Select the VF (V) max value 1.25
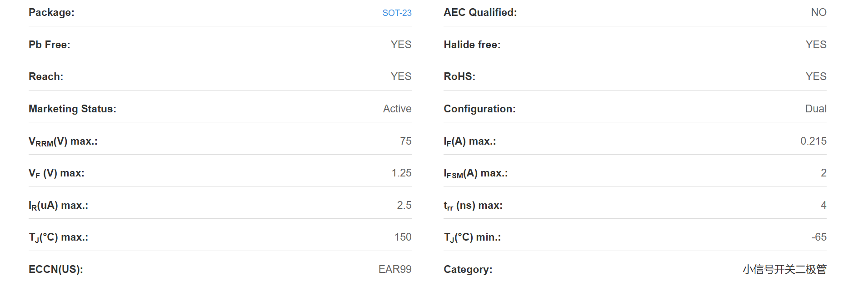The height and width of the screenshot is (282, 868). click(402, 173)
